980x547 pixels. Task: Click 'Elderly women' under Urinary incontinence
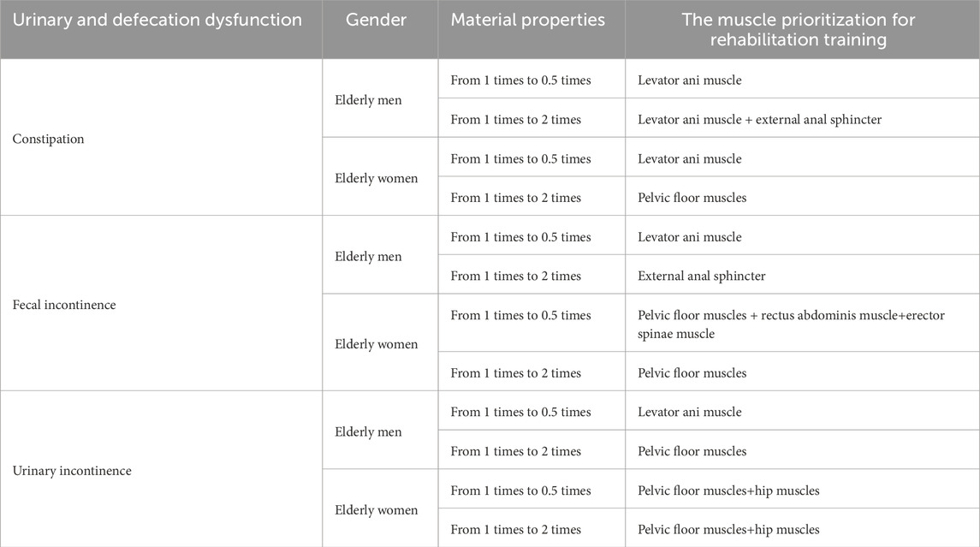(376, 510)
